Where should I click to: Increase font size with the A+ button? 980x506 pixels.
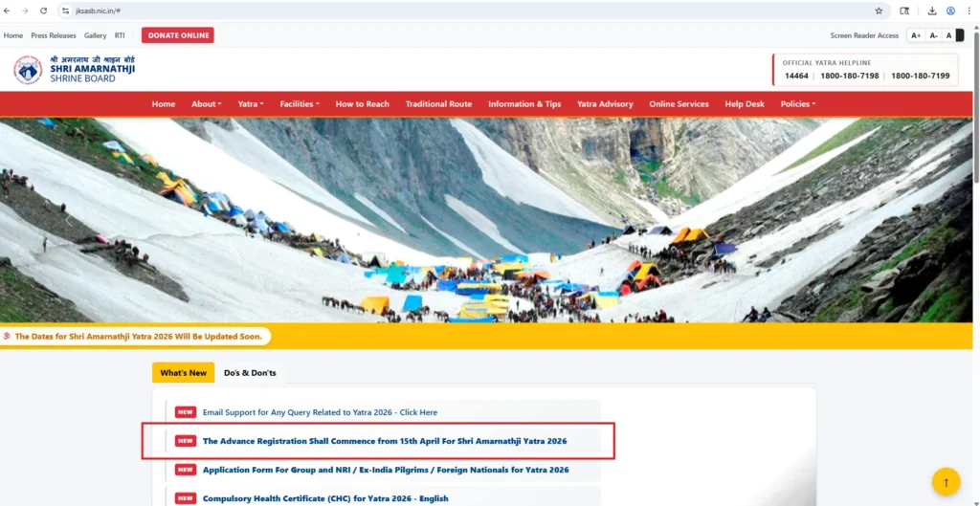pyautogui.click(x=916, y=35)
